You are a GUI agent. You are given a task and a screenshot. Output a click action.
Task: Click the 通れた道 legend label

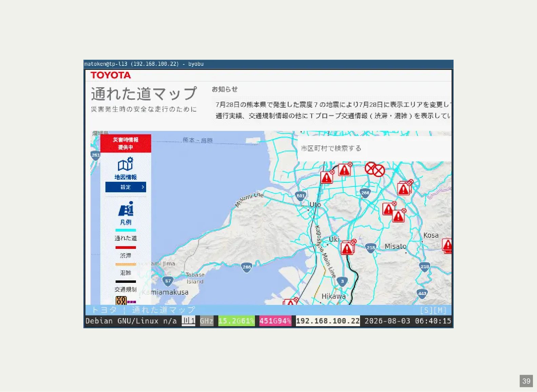click(x=126, y=238)
